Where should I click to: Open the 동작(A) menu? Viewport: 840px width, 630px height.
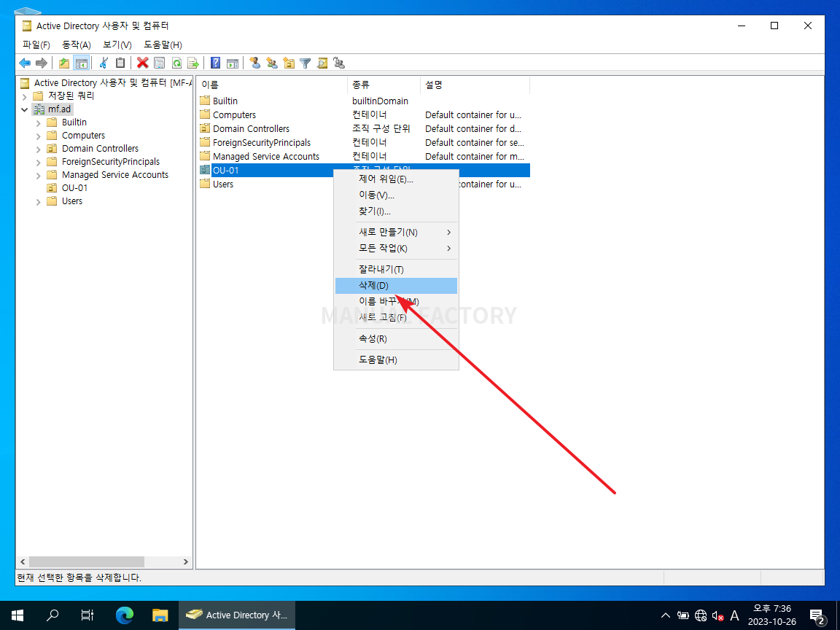(77, 45)
